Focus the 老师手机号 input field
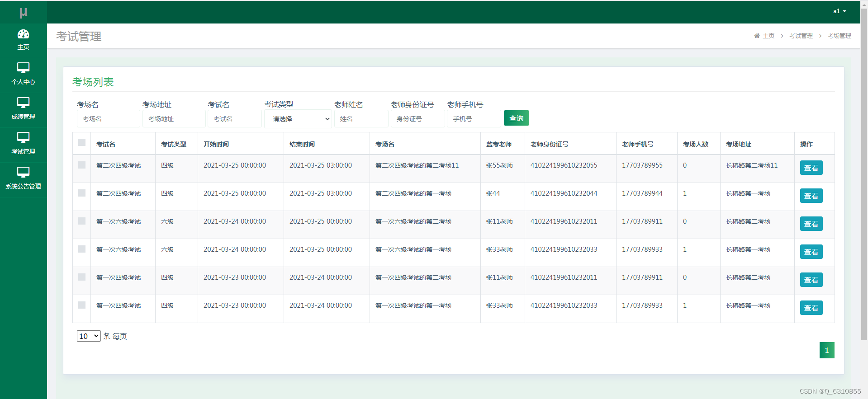 [x=474, y=119]
